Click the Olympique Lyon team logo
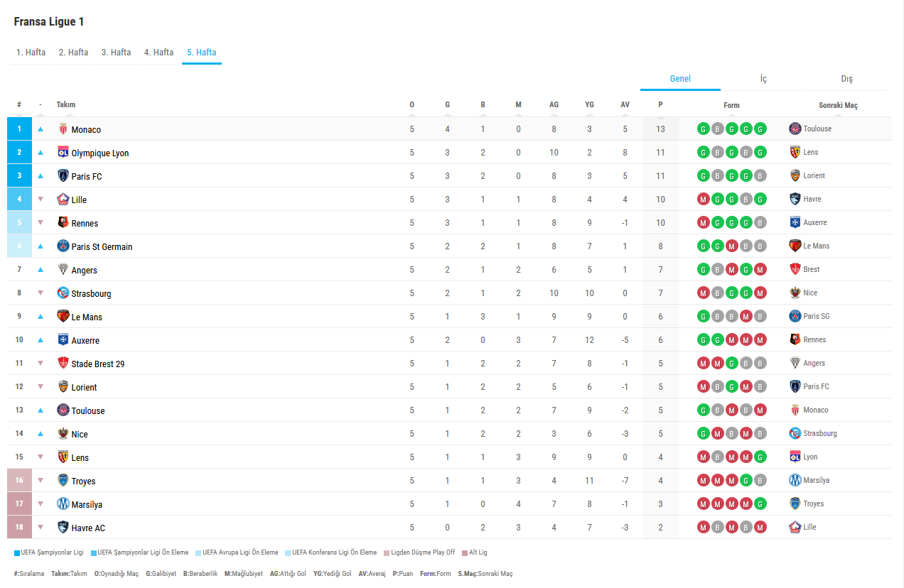Screen dimensions: 904x588 coord(63,153)
